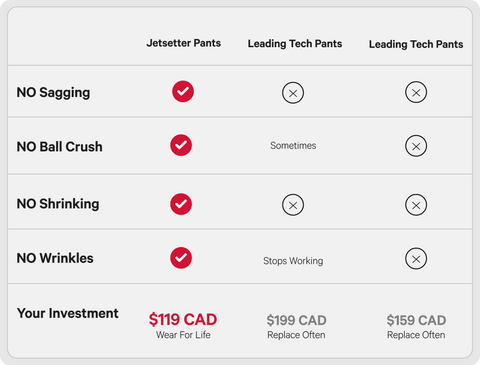Image resolution: width=480 pixels, height=365 pixels.
Task: Click the red checkmark for NO Shrinking
Action: (181, 204)
